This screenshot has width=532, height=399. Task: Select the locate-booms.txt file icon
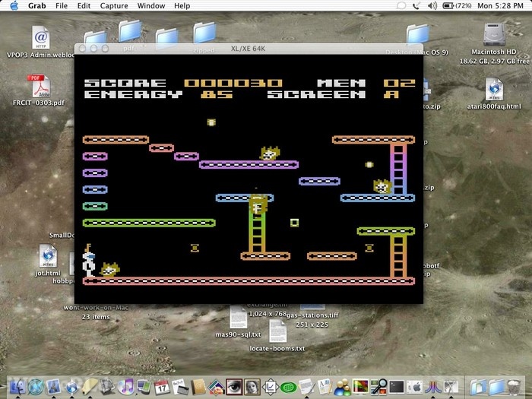click(277, 331)
